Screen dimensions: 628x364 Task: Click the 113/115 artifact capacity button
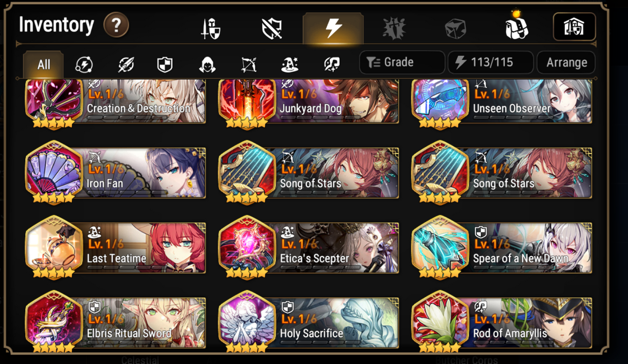[x=491, y=63]
